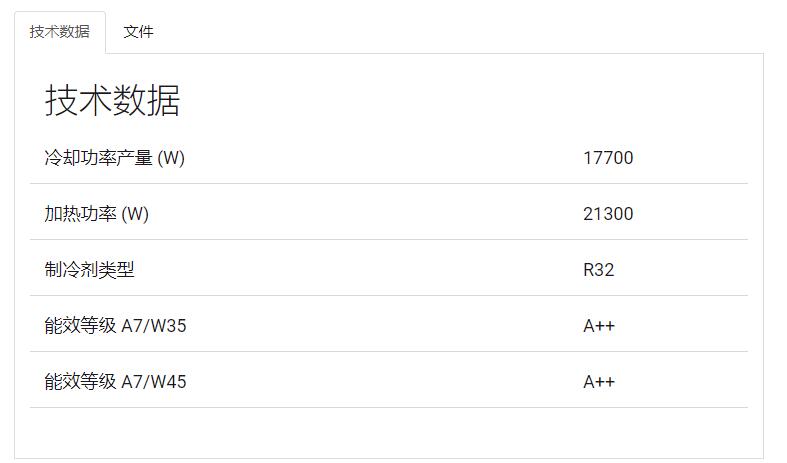The image size is (787, 463).
Task: Select the 能效等级 A7/W35 label
Action: click(x=115, y=326)
